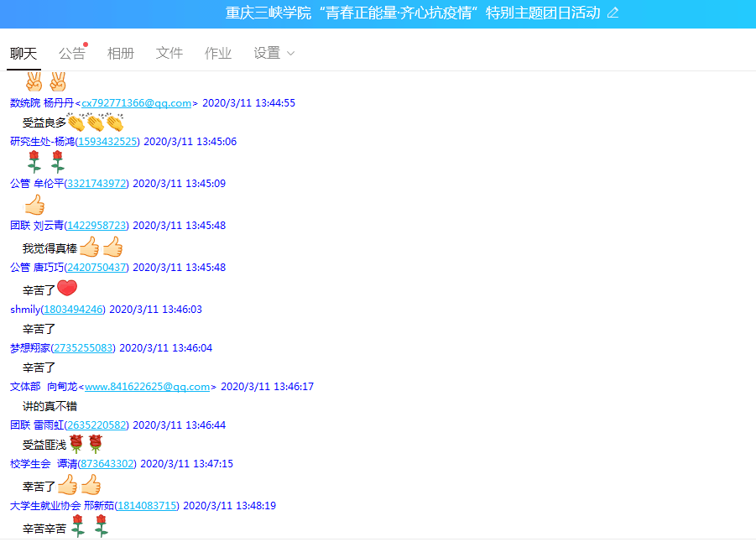Switch to the 聊天 tab
This screenshot has height=542, width=756.
[x=23, y=53]
